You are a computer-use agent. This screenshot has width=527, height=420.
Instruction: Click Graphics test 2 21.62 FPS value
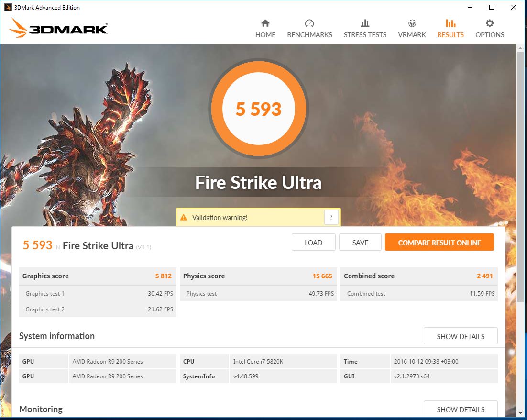click(160, 309)
